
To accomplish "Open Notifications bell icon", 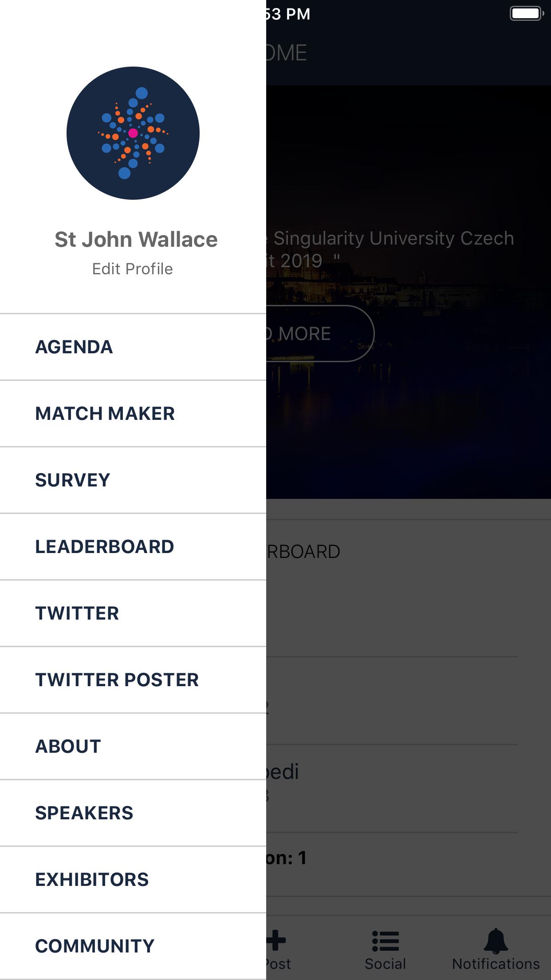I will [496, 942].
